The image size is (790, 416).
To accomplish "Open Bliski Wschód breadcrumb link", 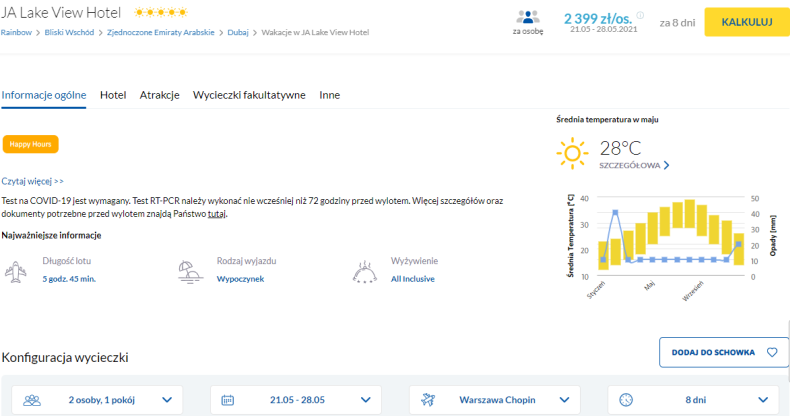I will coord(69,32).
